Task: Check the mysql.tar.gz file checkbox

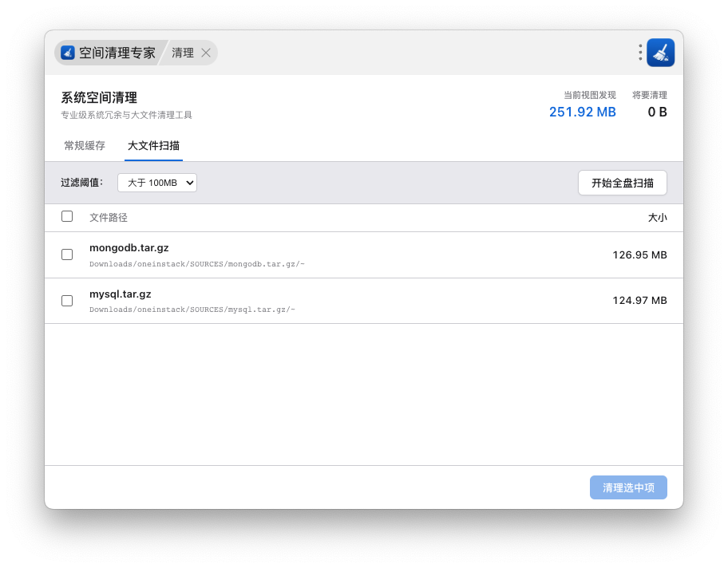Action: point(67,301)
